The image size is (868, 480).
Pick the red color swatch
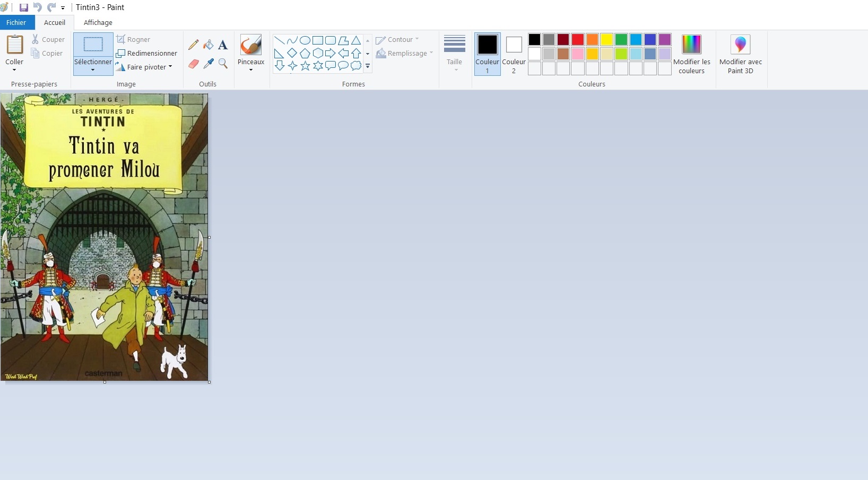pyautogui.click(x=578, y=39)
